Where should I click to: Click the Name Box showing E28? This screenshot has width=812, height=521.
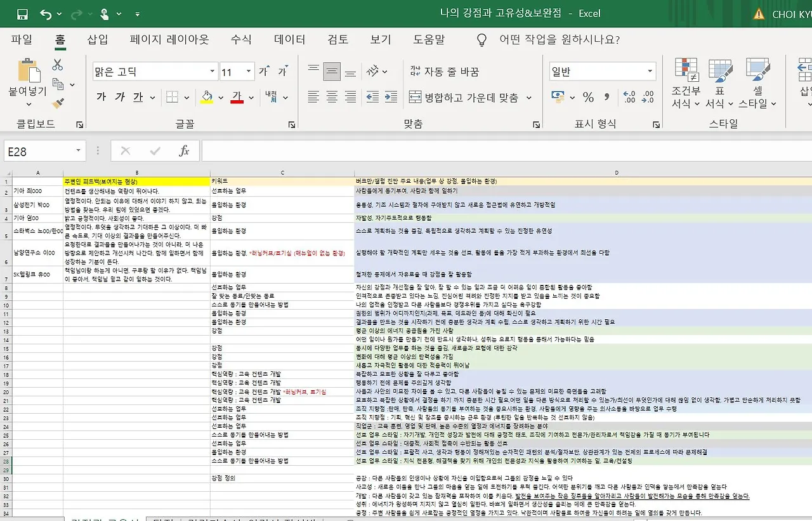point(38,151)
